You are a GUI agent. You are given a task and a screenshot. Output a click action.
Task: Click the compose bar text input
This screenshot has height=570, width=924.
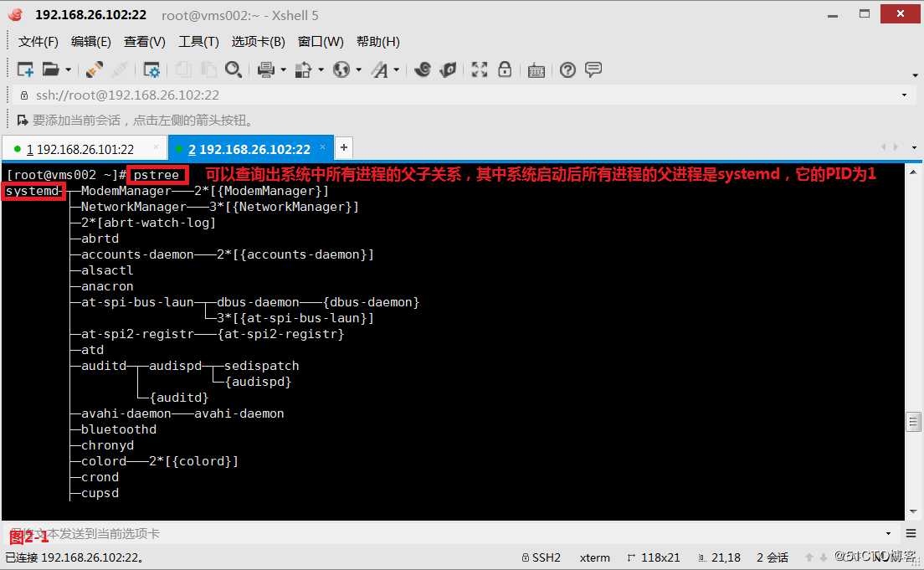tap(445, 533)
